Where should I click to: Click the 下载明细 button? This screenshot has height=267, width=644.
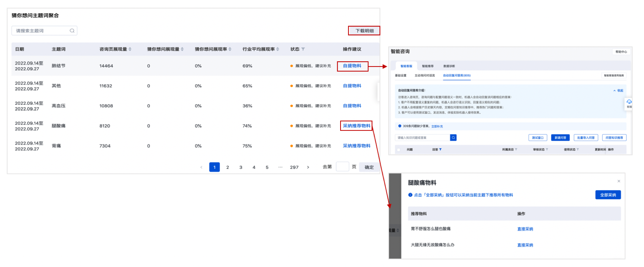click(x=364, y=31)
